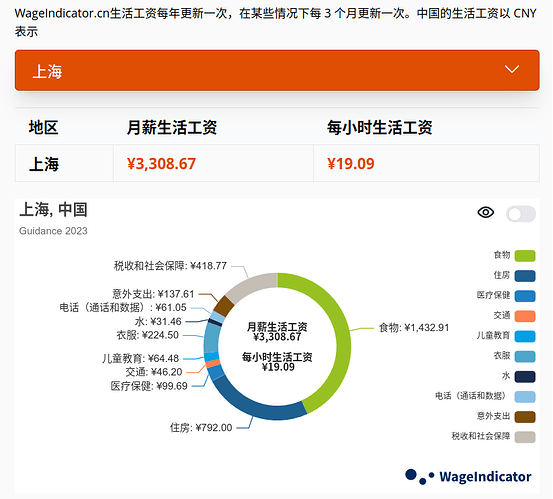Click the 医疗保健: ¥99.69 chart label
The height and width of the screenshot is (499, 553).
click(149, 386)
